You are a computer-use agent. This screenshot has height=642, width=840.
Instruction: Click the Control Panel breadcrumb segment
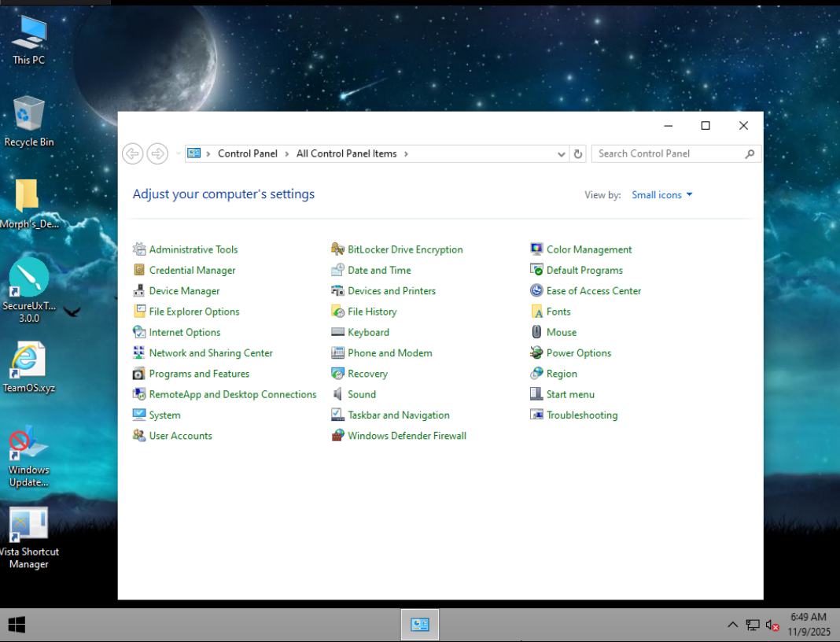pos(247,154)
